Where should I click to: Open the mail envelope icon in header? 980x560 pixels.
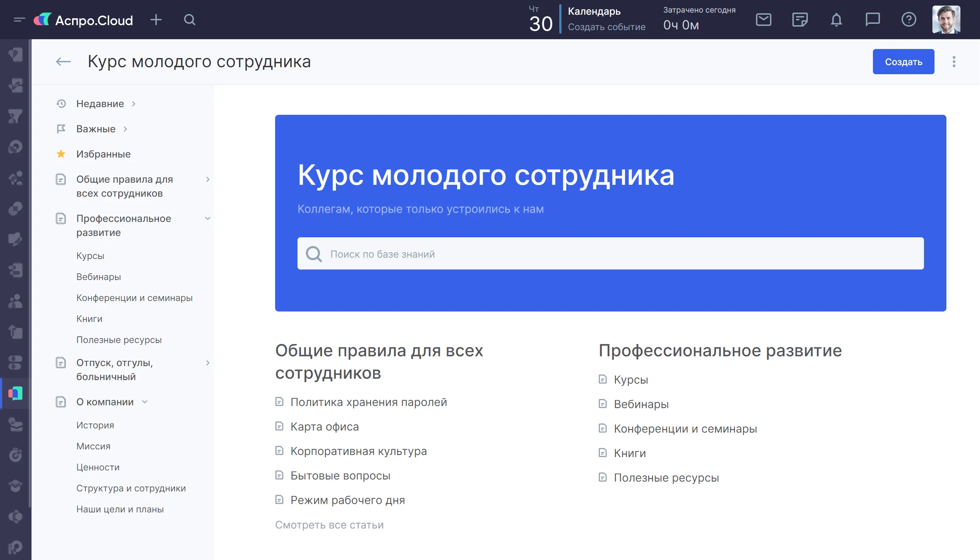click(x=763, y=20)
